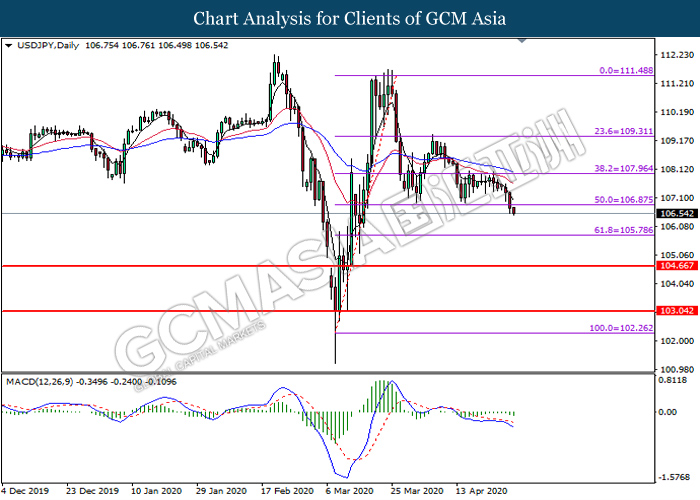Click the MACD scale value -1.5768
The height and width of the screenshot is (500, 700).
click(x=674, y=477)
